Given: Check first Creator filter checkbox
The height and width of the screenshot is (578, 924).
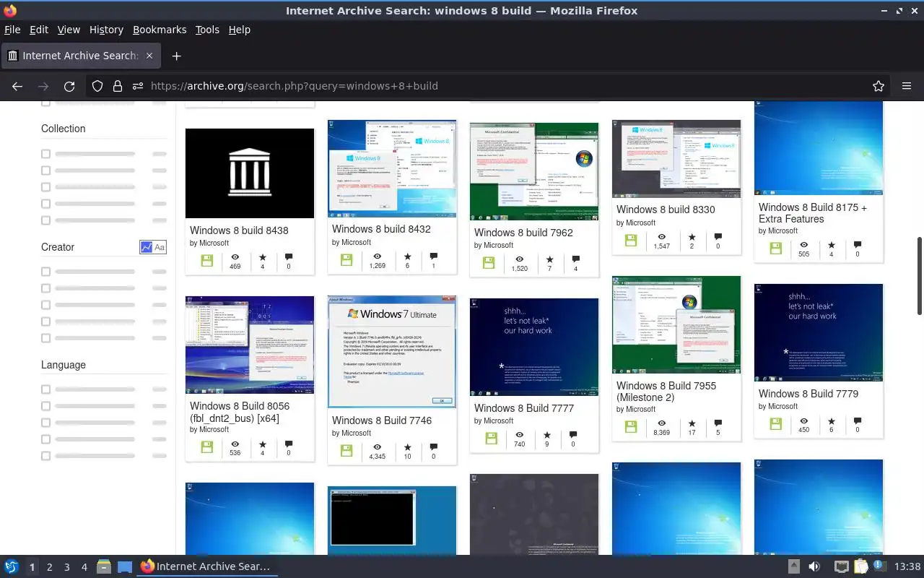Looking at the screenshot, I should click(x=45, y=272).
